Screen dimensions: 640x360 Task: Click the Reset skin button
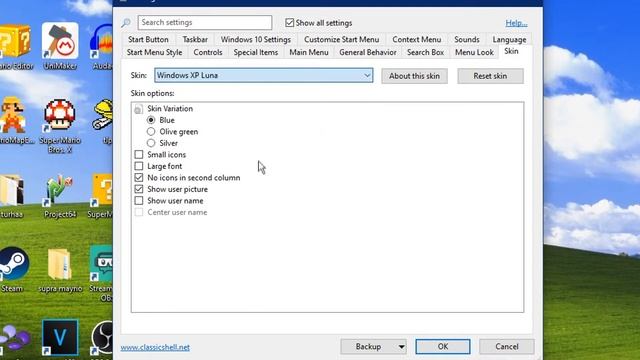pos(490,76)
